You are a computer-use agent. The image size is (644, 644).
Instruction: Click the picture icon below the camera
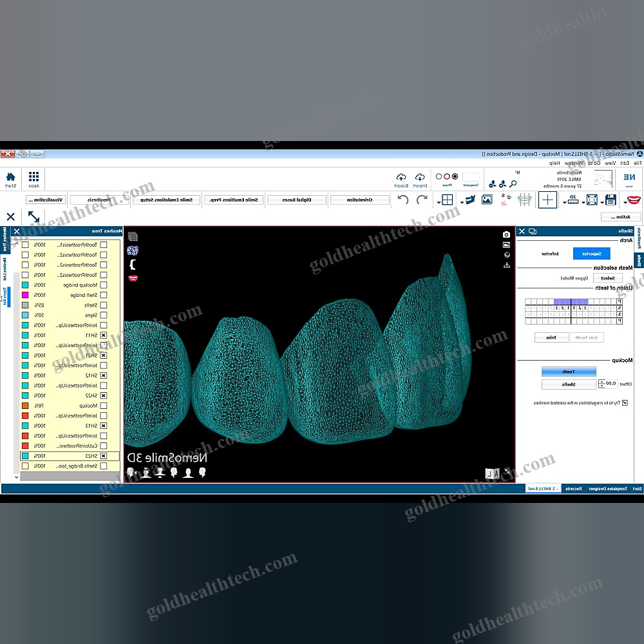coord(506,245)
